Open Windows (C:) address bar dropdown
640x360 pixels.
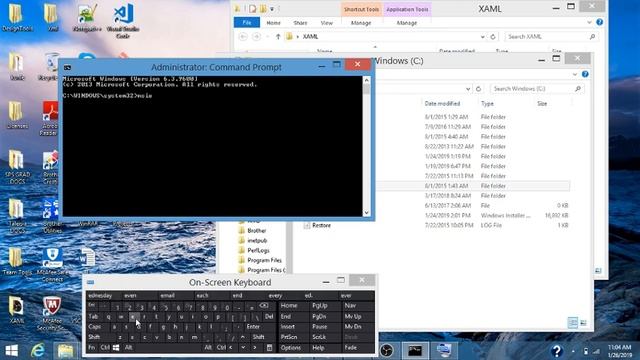tap(468, 89)
